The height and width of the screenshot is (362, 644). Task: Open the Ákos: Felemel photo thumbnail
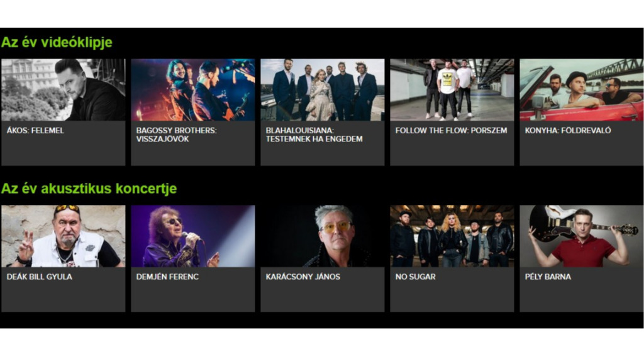click(64, 89)
